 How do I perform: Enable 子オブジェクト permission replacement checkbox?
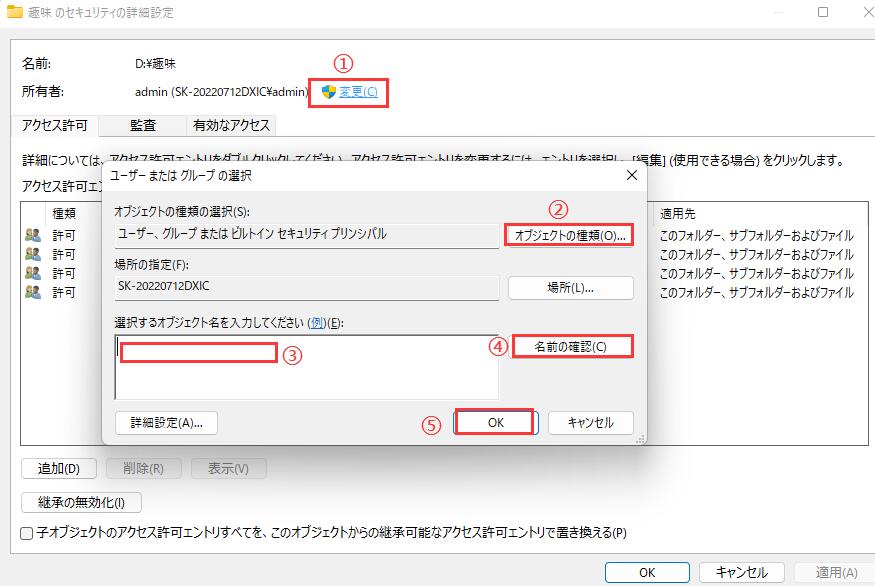coord(27,533)
